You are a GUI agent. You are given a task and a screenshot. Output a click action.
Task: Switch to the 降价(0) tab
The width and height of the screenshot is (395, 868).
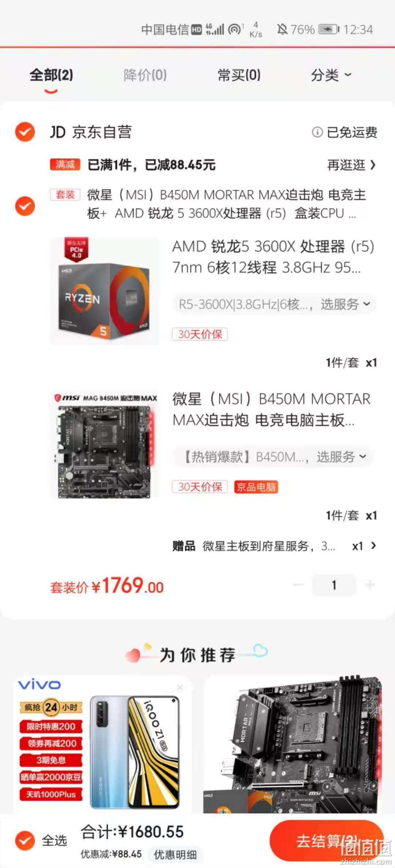point(145,75)
